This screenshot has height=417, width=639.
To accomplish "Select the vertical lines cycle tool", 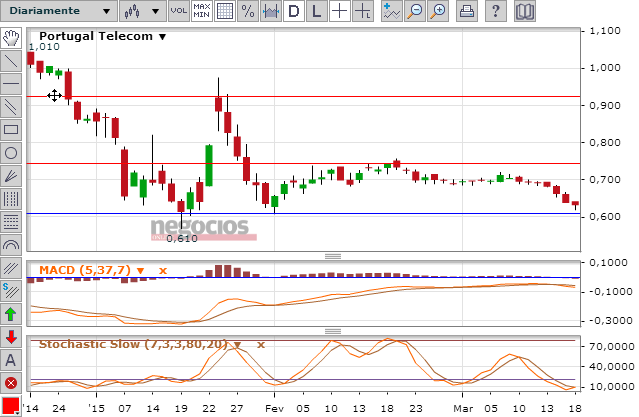I will click(11, 199).
